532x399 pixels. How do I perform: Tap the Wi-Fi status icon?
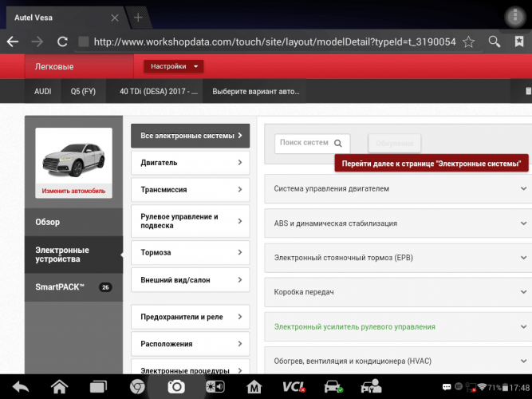482,387
